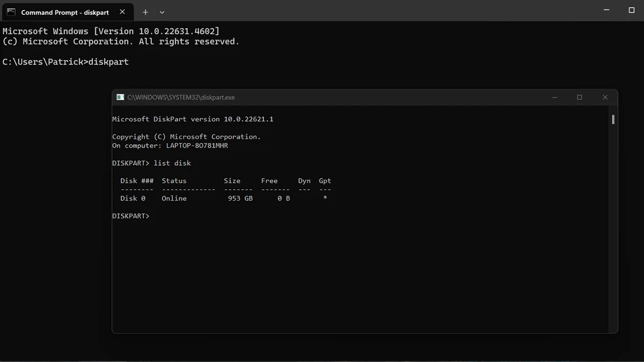Maximize the Command Prompt terminal window

pos(632,10)
